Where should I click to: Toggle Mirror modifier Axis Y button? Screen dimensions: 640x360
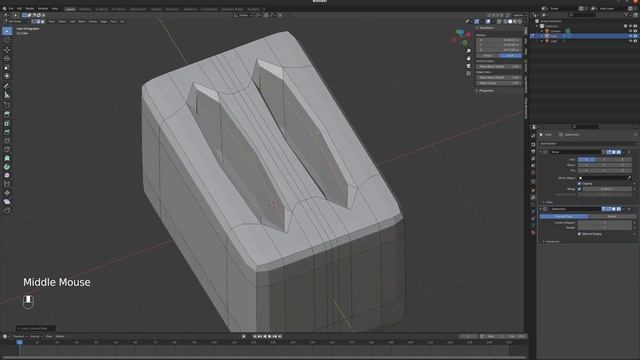pos(604,160)
